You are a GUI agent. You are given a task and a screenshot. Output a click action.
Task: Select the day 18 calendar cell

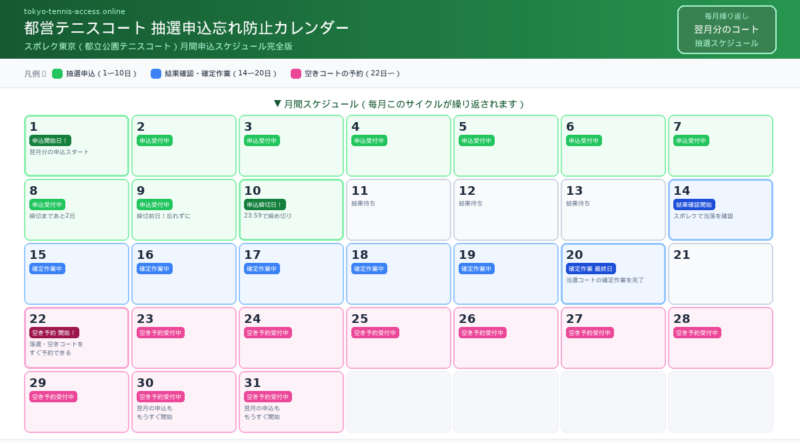pos(398,274)
